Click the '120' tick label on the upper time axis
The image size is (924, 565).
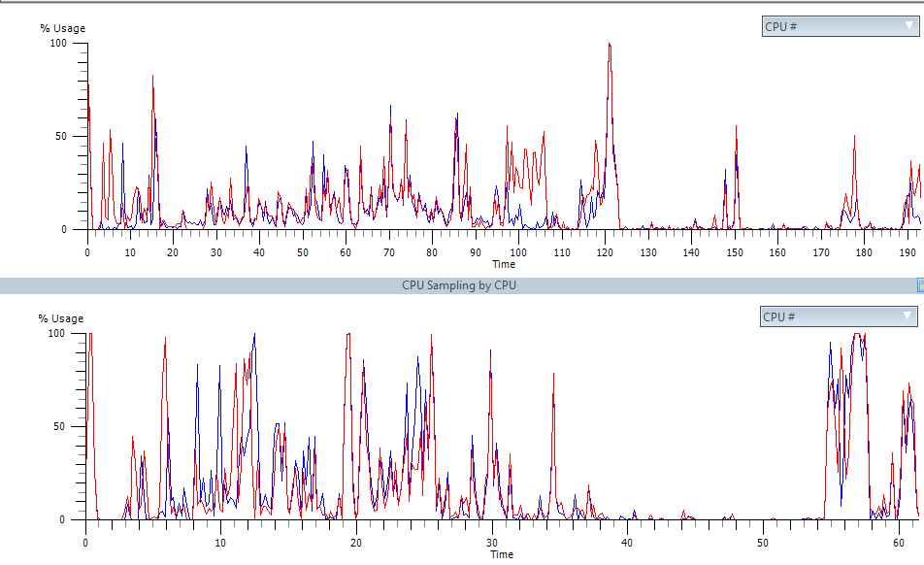(606, 252)
